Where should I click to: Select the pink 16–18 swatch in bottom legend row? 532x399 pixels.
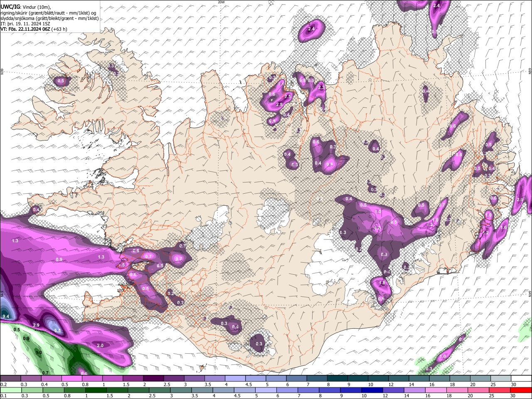pyautogui.click(x=436, y=390)
